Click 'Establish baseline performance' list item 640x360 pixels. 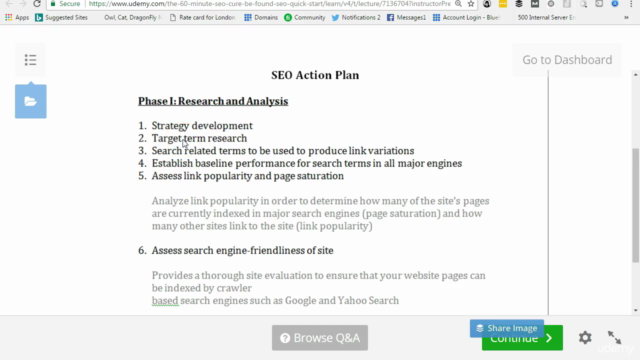pyautogui.click(x=307, y=163)
